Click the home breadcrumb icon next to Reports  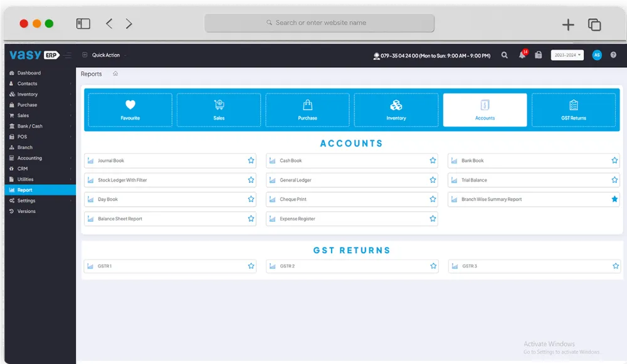coord(115,73)
